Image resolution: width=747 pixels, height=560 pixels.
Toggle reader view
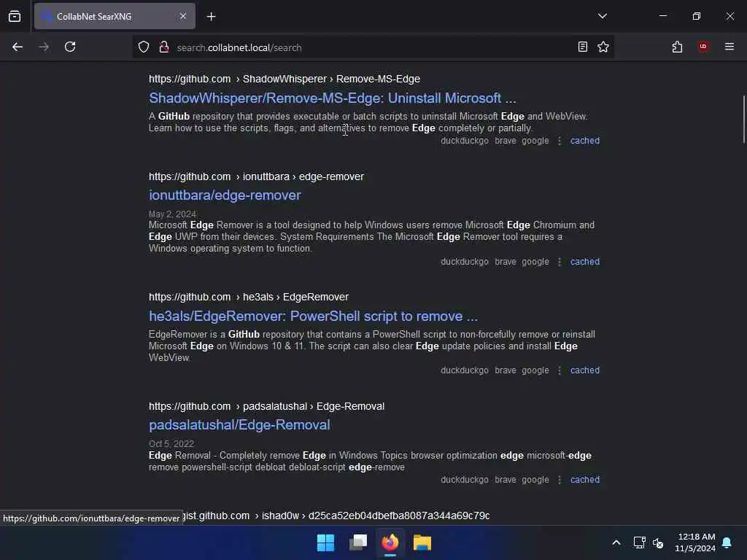tap(583, 47)
